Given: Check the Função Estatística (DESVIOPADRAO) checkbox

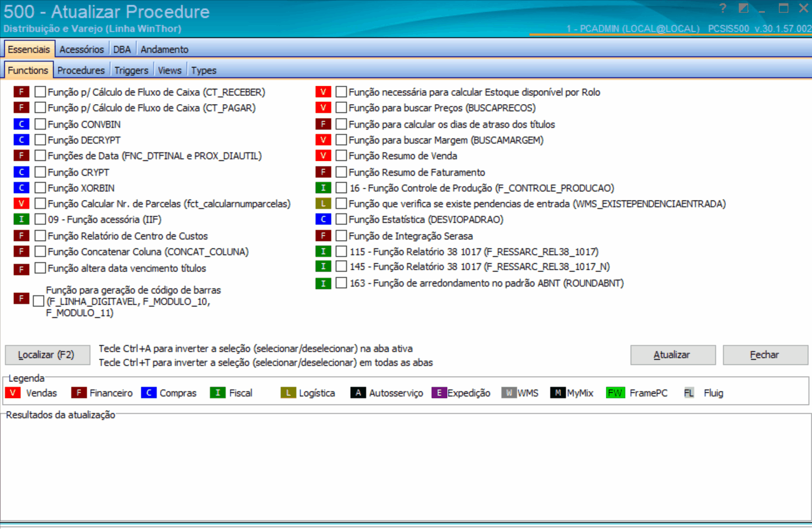Looking at the screenshot, I should (341, 219).
